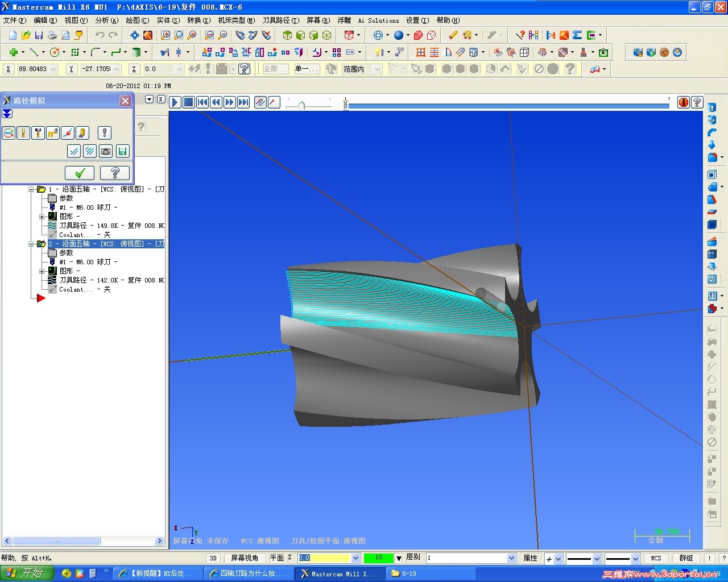Expand the 图形 node under operation 1
Screen dimensions: 728x582
(x=42, y=217)
